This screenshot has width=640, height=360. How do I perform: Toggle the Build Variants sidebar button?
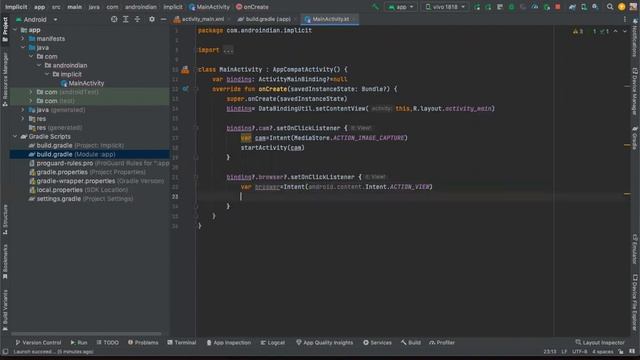[x=5, y=309]
